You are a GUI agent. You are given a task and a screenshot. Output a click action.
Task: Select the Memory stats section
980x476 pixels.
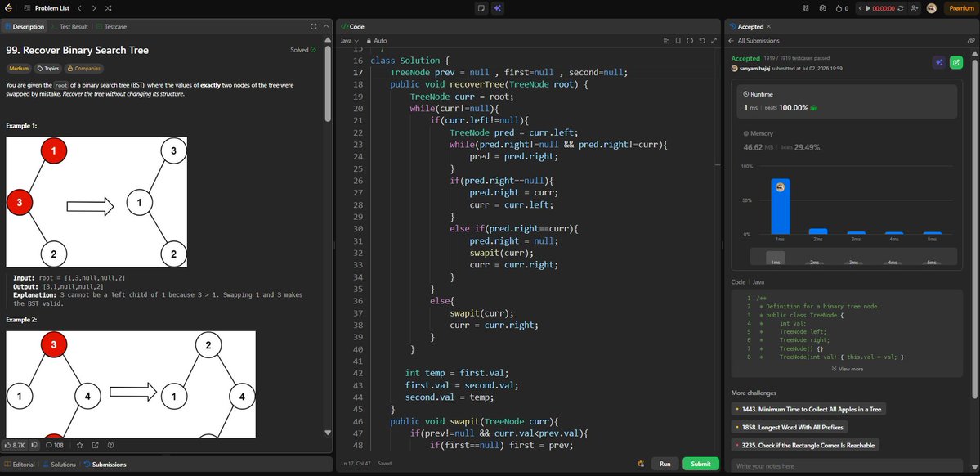coord(847,141)
